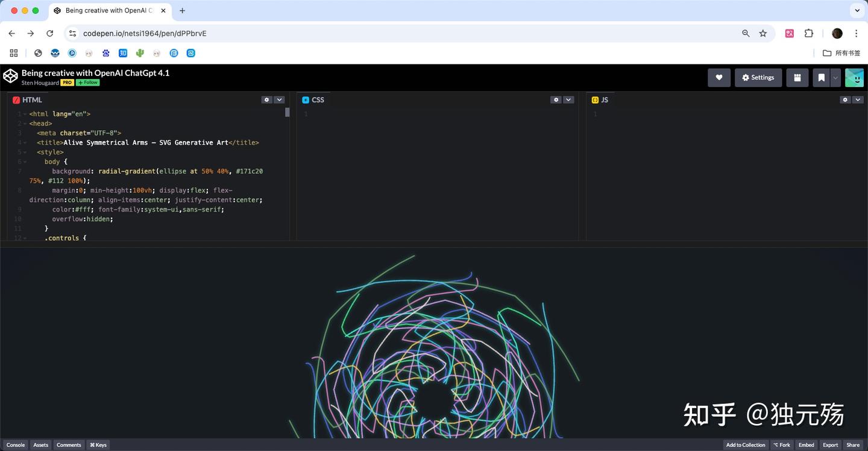
Task: Open the pink translate extension
Action: coord(790,34)
